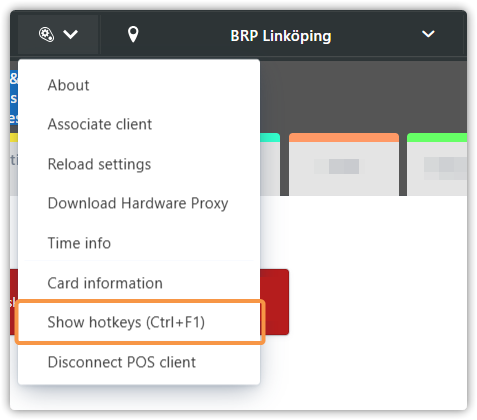Image resolution: width=477 pixels, height=420 pixels.
Task: Open the Time info entry
Action: click(x=139, y=243)
